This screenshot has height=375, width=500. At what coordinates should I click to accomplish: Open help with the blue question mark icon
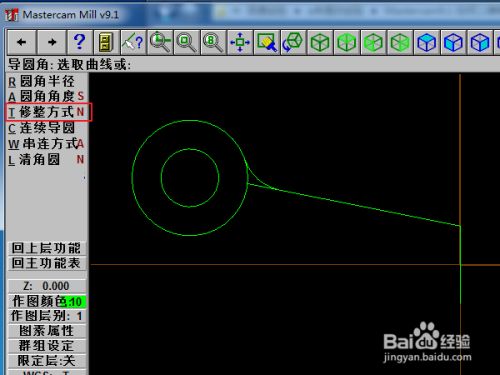pos(79,42)
